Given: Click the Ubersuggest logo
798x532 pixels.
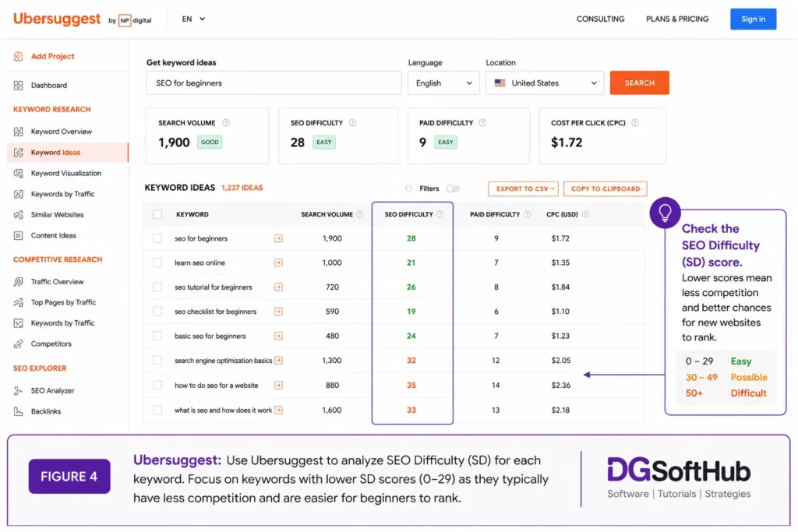Looking at the screenshot, I should (x=56, y=19).
